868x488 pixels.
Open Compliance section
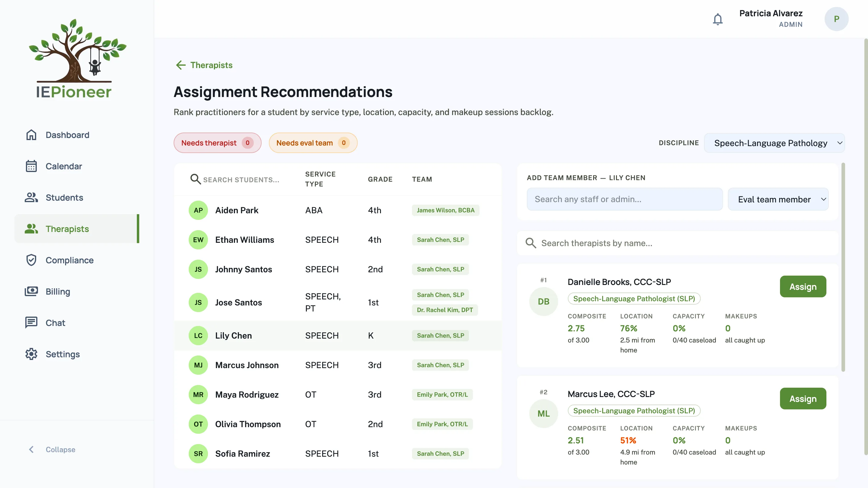coord(77,260)
